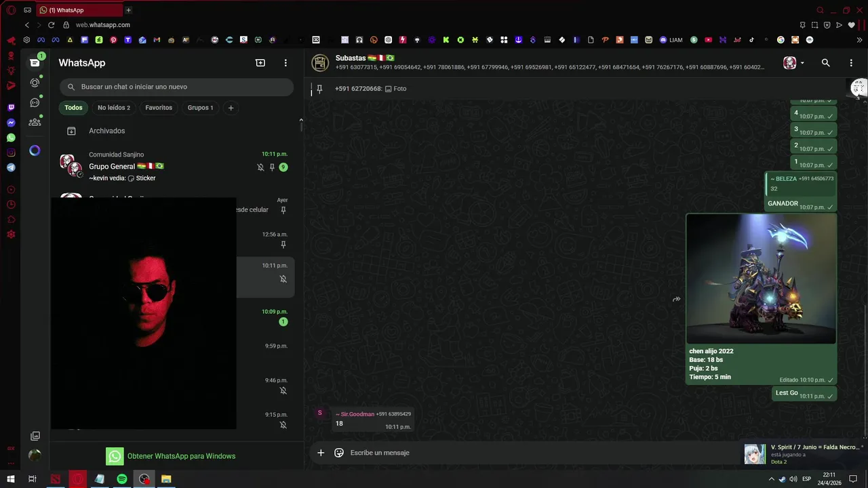Image resolution: width=868 pixels, height=488 pixels.
Task: Open Twitch in Opera sidebar
Action: point(11,108)
